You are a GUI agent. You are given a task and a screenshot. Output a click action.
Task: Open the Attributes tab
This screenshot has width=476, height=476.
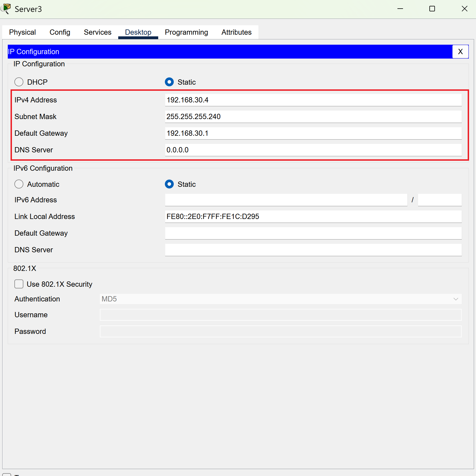[236, 32]
